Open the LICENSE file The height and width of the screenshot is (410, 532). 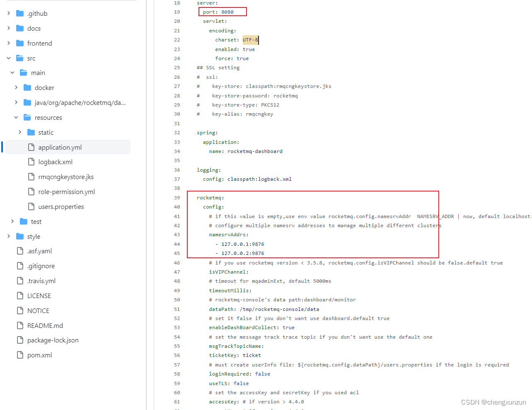pyautogui.click(x=39, y=296)
